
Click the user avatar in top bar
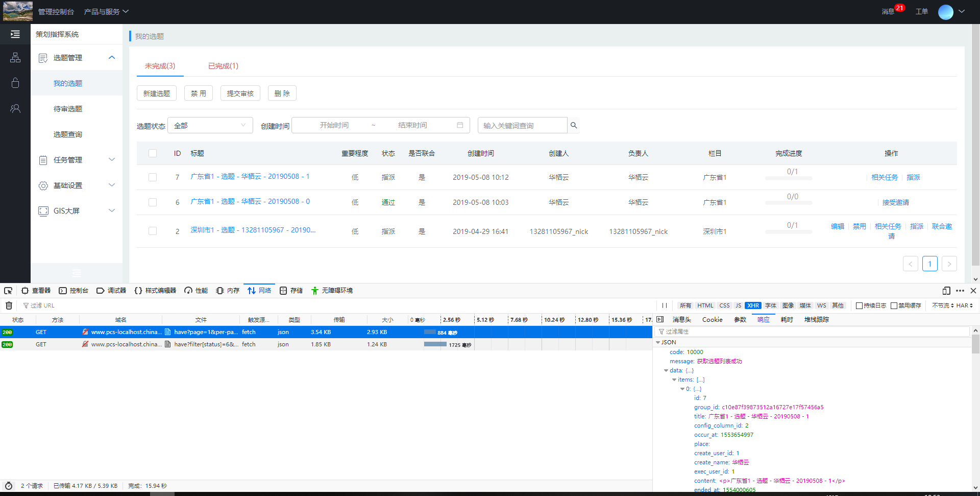pyautogui.click(x=945, y=12)
